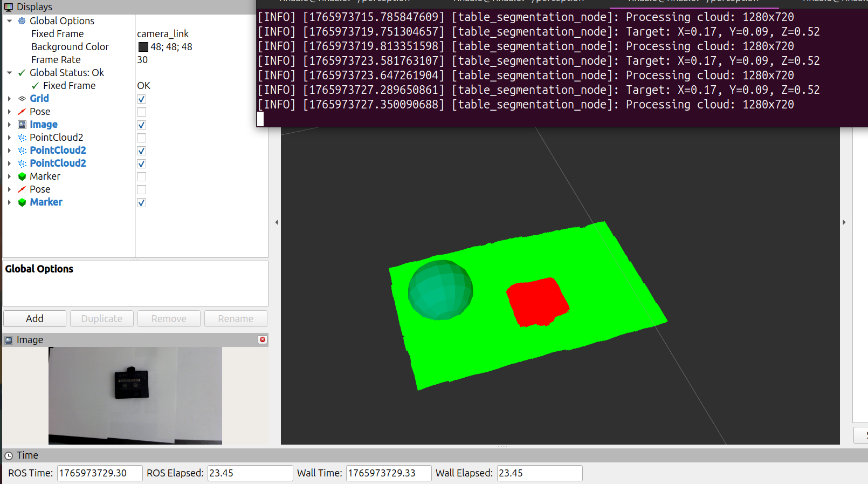Click the ROS Time field

[x=100, y=473]
